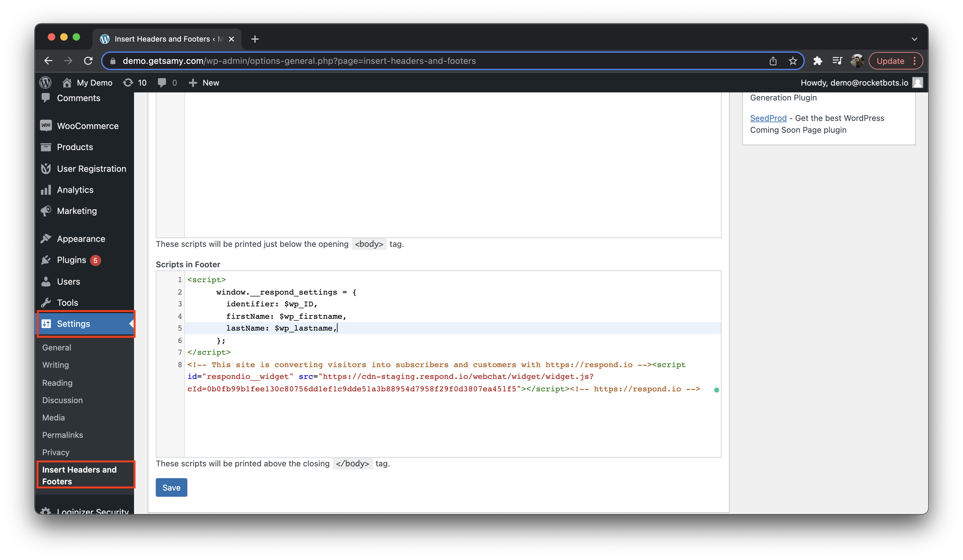Open Plugins menu with badge

click(x=71, y=260)
